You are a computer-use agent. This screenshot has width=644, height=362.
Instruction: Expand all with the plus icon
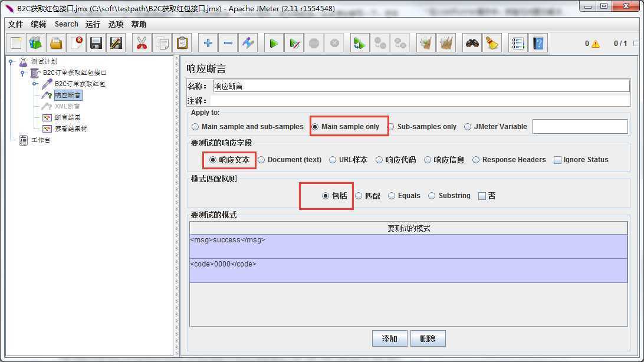point(208,42)
